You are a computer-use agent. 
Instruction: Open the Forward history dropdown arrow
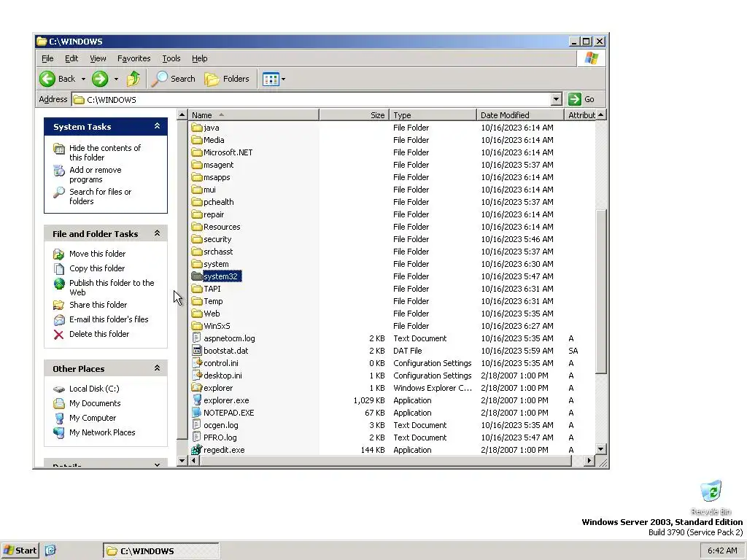[x=116, y=79]
